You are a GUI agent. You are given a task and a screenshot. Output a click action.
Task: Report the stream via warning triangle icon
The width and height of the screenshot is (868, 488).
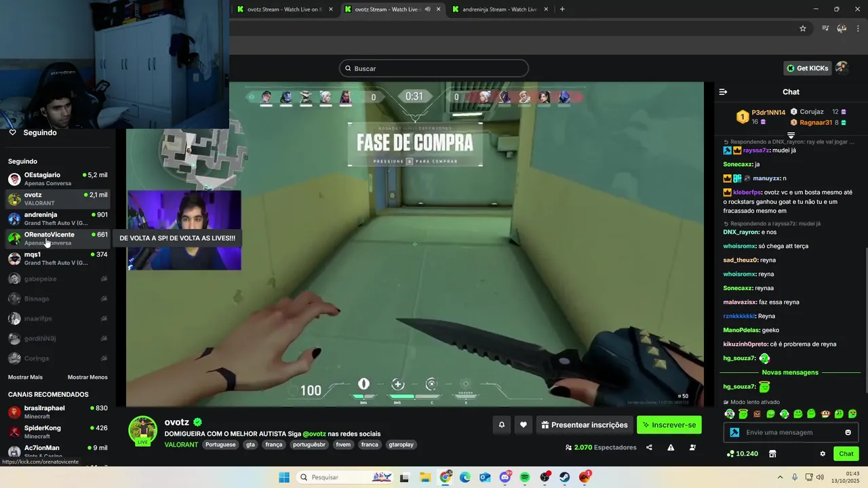[x=671, y=447]
